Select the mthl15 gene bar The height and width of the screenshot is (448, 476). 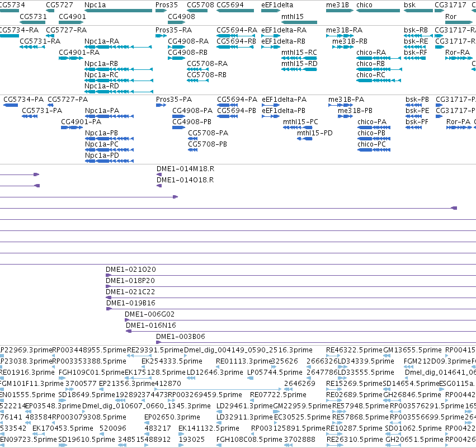click(299, 22)
